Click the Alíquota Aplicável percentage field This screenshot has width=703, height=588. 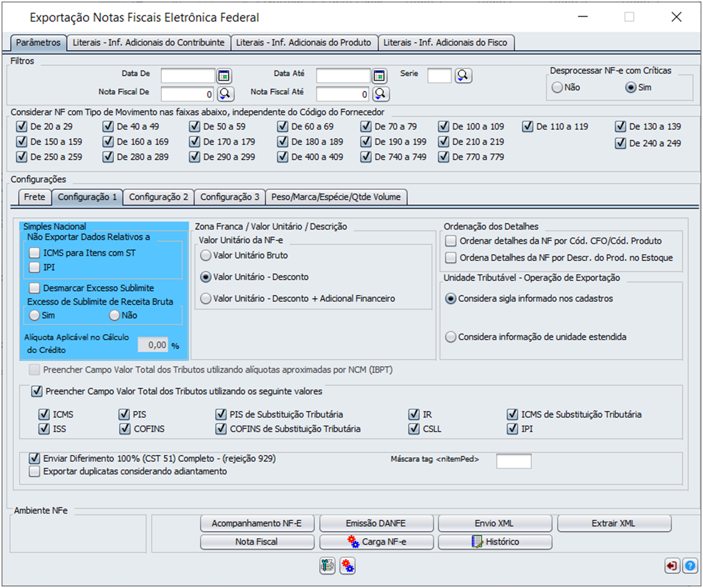click(153, 345)
